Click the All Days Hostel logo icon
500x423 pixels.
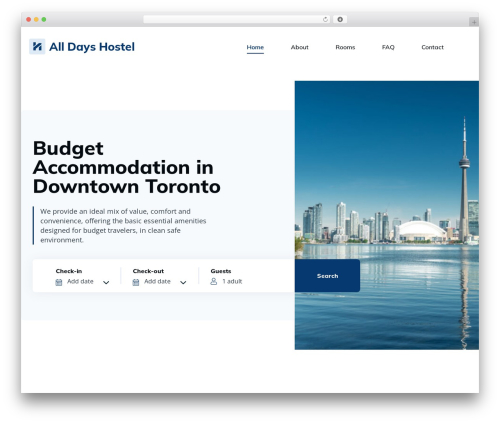[x=37, y=46]
